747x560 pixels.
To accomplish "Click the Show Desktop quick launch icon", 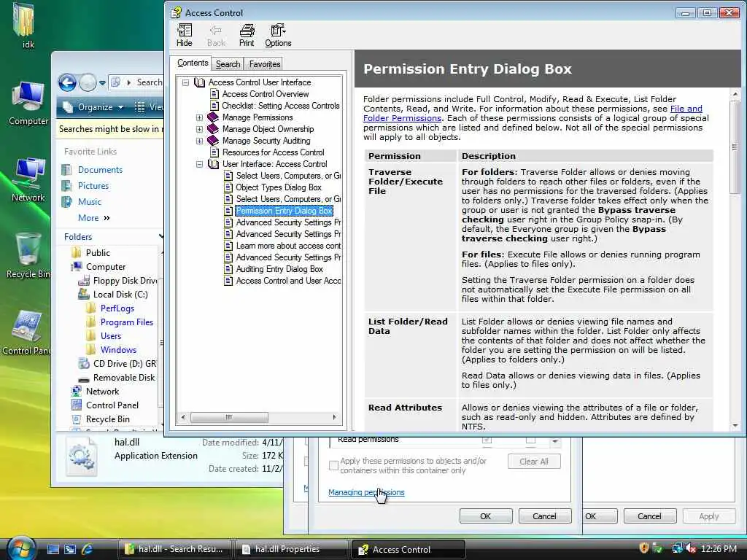I will click(x=53, y=549).
